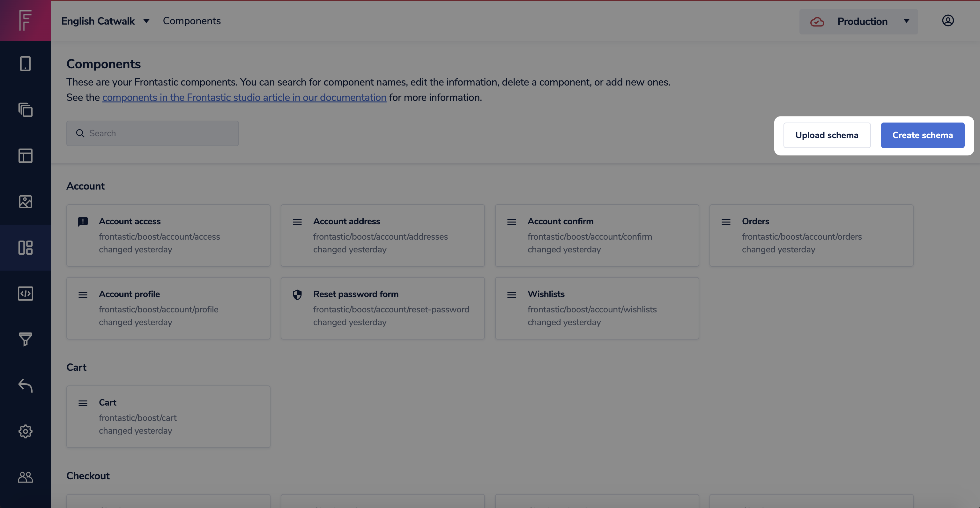The width and height of the screenshot is (980, 508).
Task: Click the Frontastic logo icon
Action: coord(25,20)
